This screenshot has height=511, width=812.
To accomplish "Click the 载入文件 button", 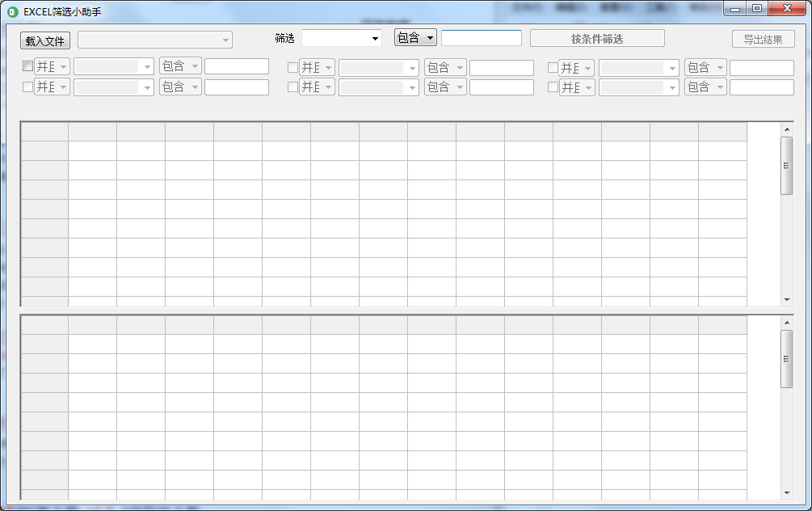I will coord(45,40).
